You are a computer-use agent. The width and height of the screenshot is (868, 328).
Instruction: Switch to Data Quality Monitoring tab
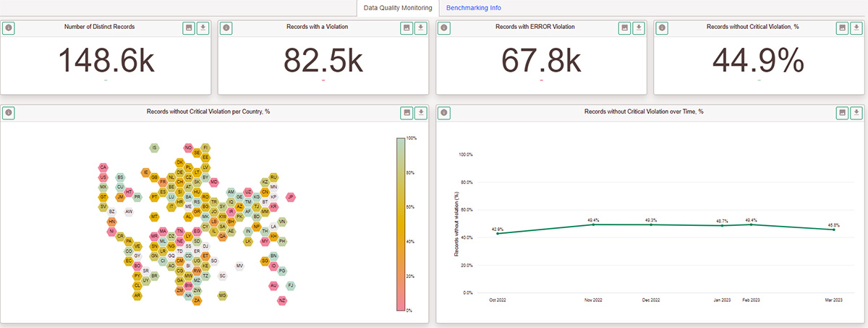click(x=399, y=8)
